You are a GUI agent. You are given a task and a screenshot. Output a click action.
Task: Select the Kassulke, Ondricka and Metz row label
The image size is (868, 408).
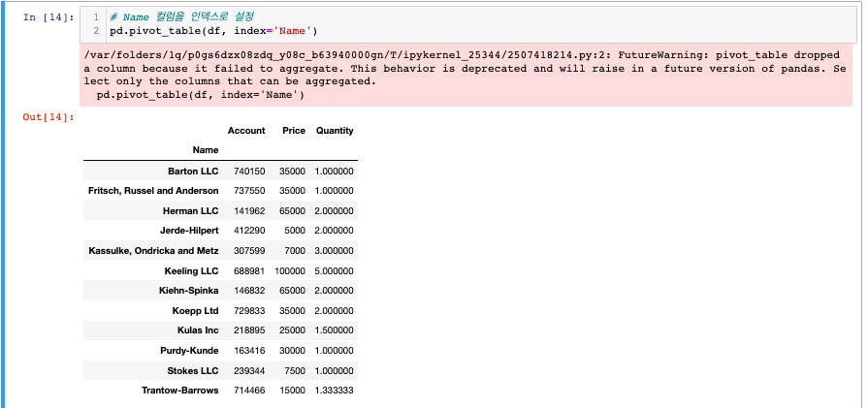pos(153,250)
